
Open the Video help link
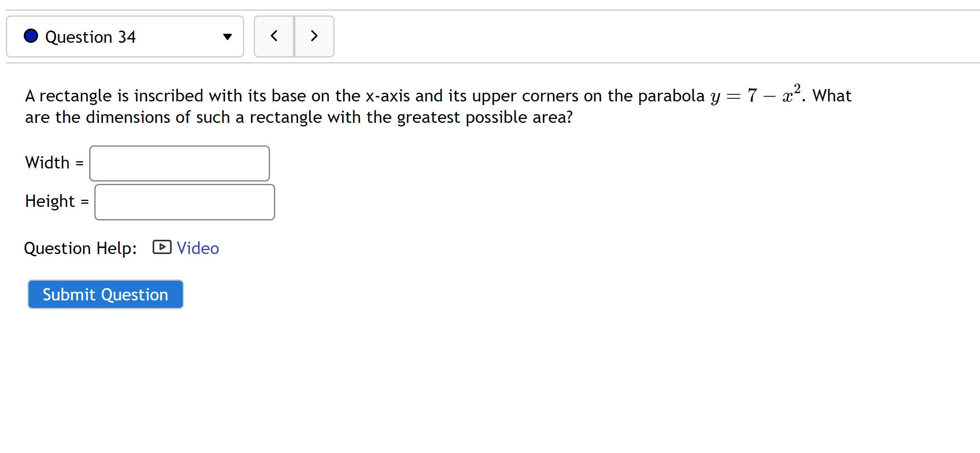(198, 248)
